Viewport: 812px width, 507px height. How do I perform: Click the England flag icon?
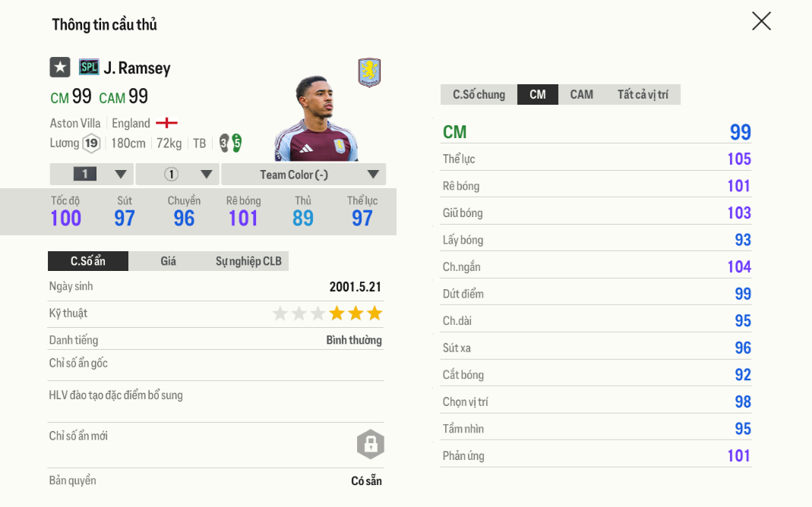coord(166,123)
